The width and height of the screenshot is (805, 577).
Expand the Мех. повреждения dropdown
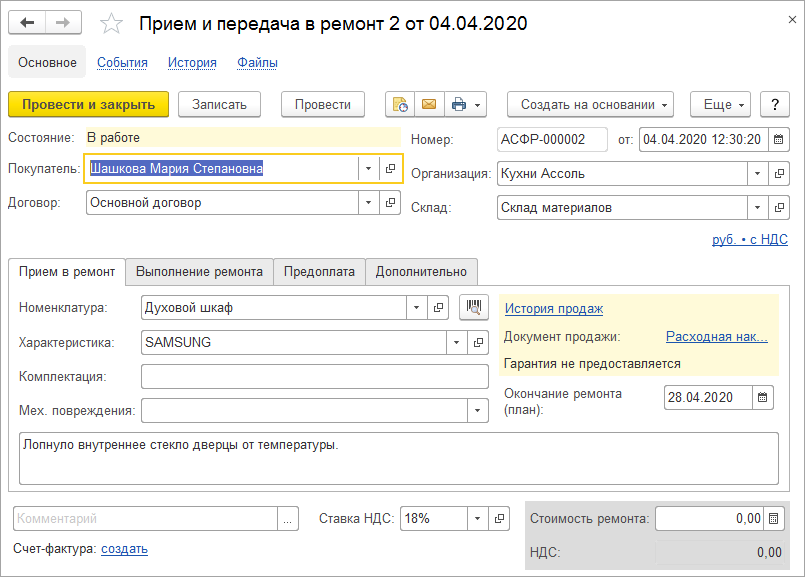[477, 411]
